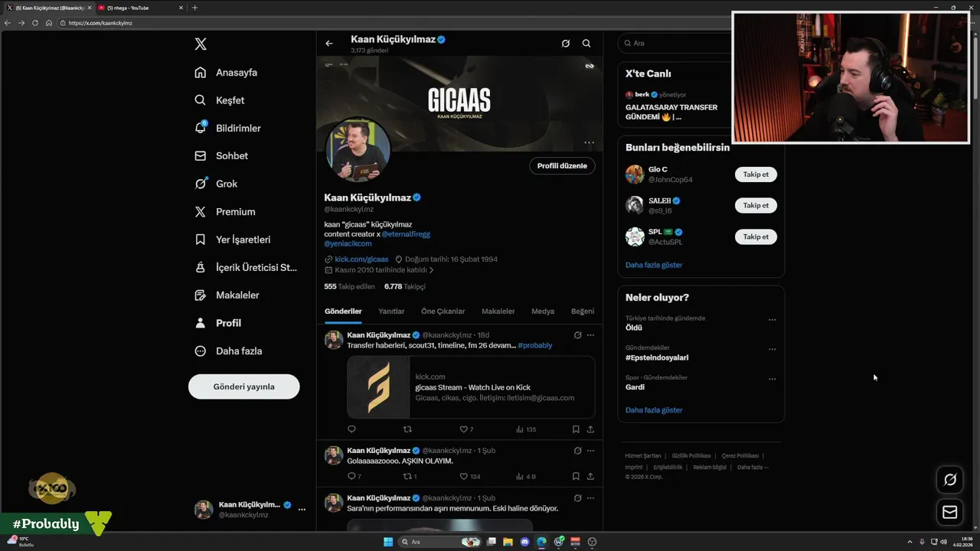Image resolution: width=980 pixels, height=551 pixels.
Task: View analytics of Transfer haberleri post (135)
Action: [524, 429]
